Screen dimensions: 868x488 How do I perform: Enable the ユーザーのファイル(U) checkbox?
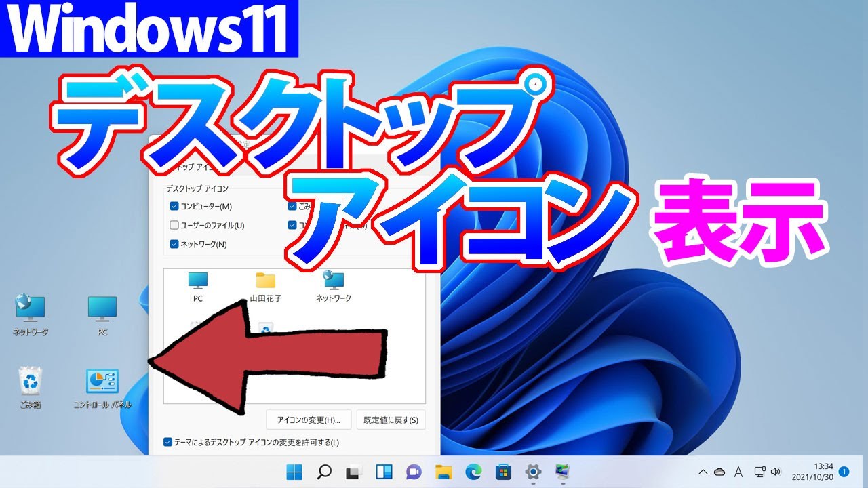point(174,226)
